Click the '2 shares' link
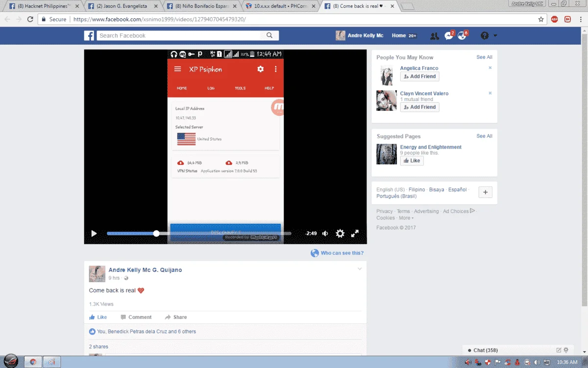 (x=98, y=346)
